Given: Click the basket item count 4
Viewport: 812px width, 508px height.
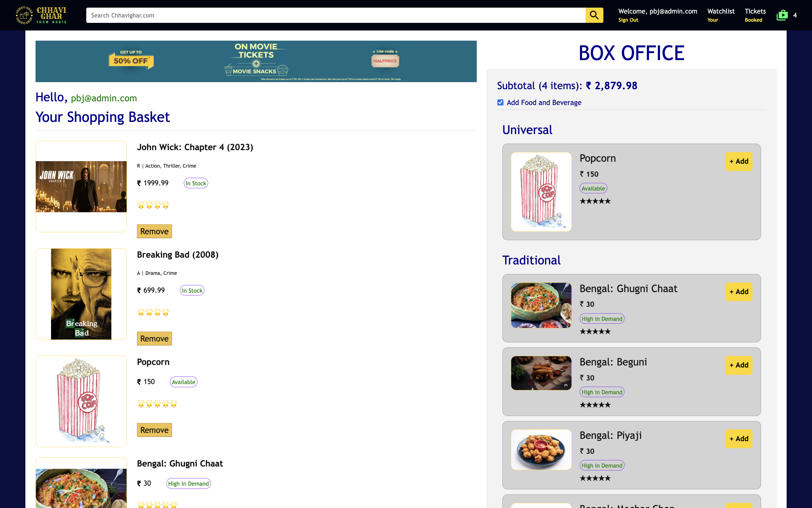Looking at the screenshot, I should tap(795, 15).
